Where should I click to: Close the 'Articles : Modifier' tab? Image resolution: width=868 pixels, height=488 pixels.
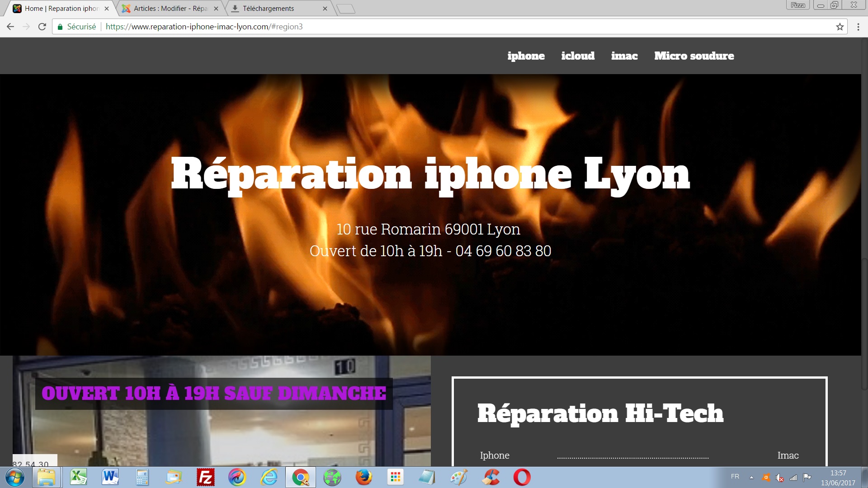pyautogui.click(x=216, y=9)
